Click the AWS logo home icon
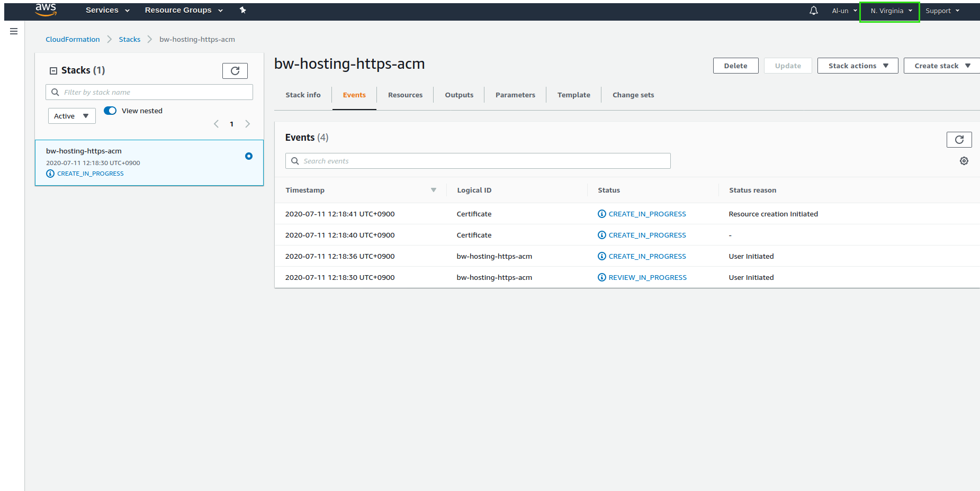This screenshot has height=491, width=980. click(46, 10)
